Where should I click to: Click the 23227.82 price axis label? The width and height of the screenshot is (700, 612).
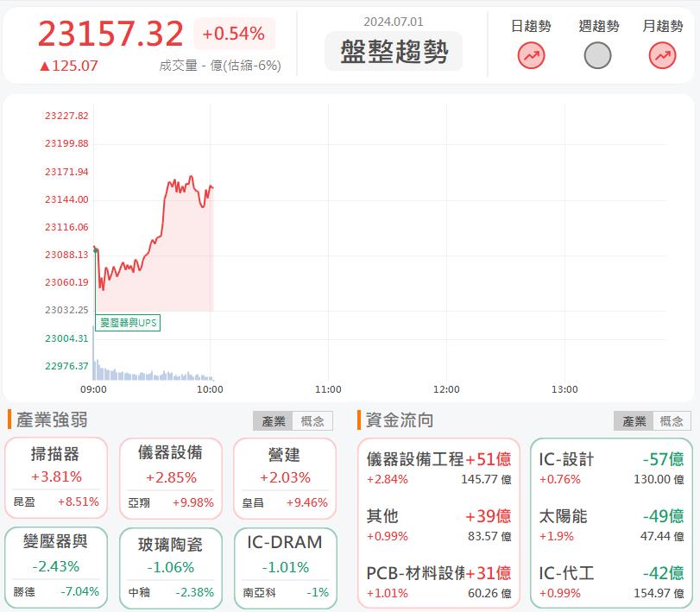pyautogui.click(x=66, y=116)
